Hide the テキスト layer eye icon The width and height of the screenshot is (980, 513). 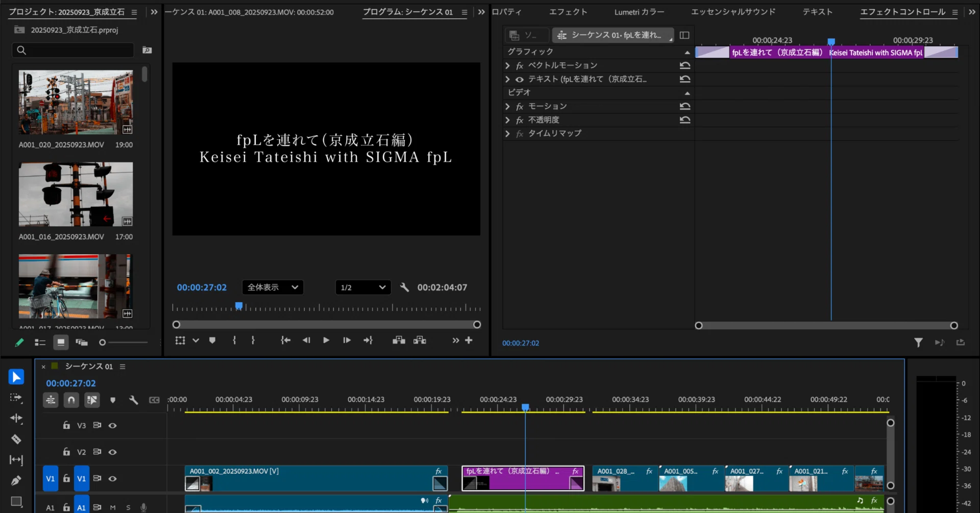(520, 80)
